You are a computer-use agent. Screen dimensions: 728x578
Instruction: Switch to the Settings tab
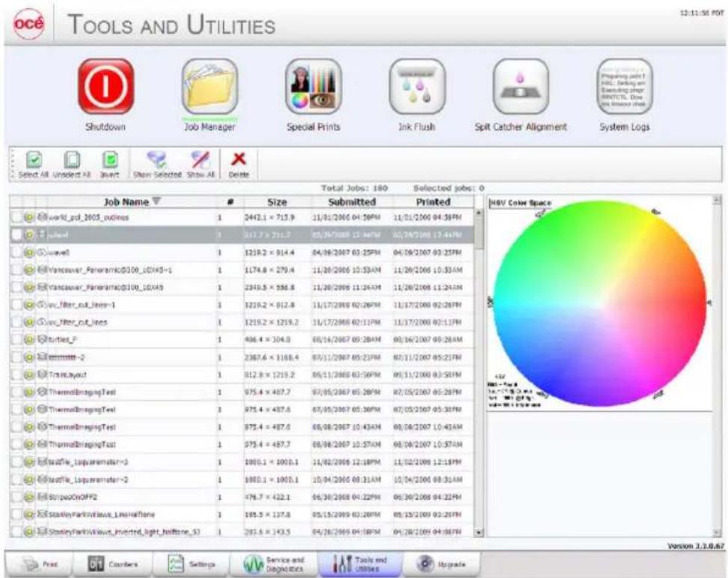coord(190,564)
